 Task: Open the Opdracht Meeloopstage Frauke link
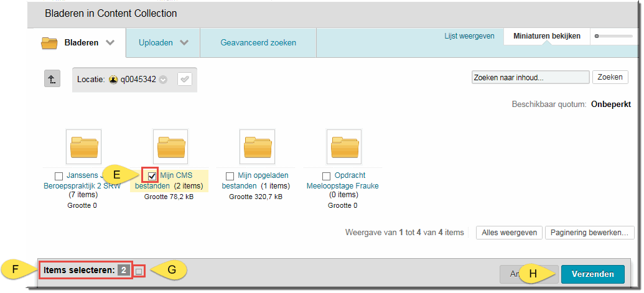(x=343, y=181)
